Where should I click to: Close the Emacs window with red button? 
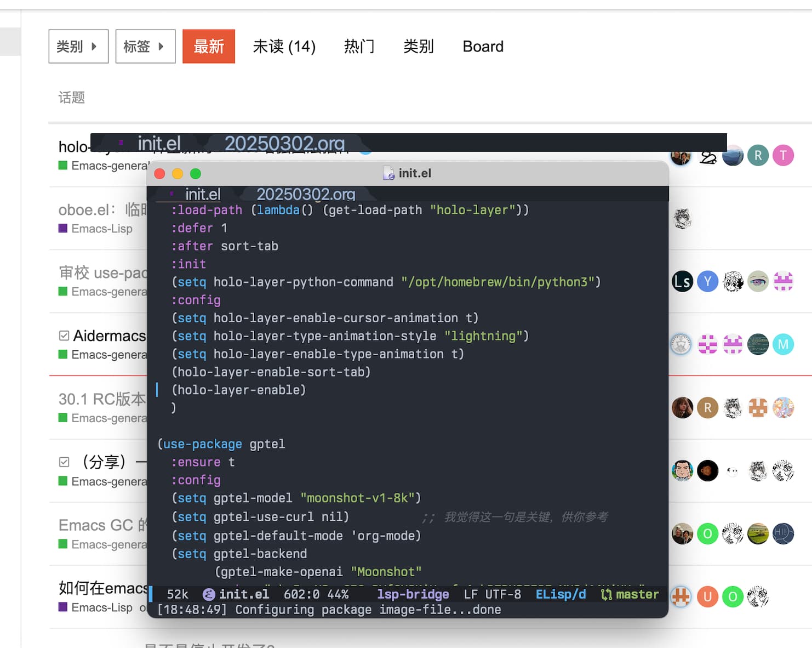[x=160, y=174]
